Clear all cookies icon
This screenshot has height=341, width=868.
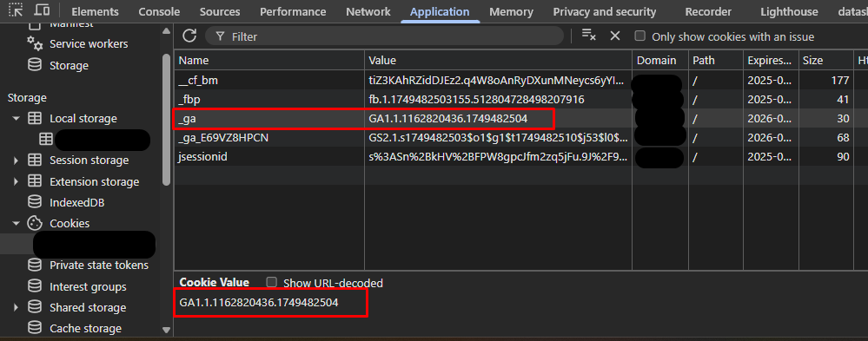(588, 36)
